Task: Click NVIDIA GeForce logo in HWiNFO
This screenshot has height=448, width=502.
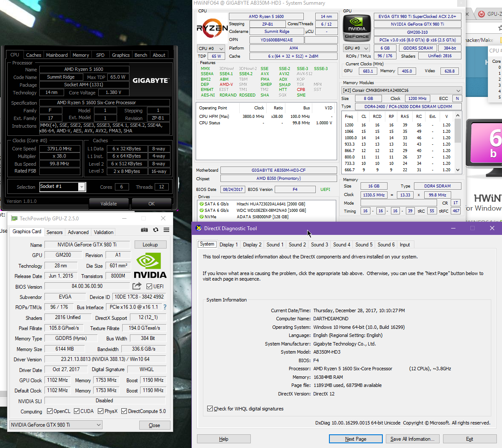Action: (357, 28)
